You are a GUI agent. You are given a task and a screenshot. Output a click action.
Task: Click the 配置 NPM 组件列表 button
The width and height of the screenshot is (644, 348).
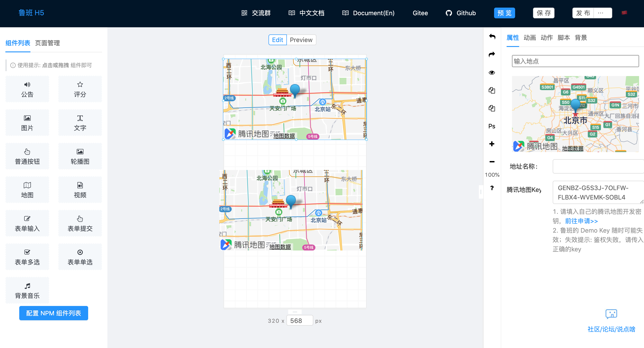53,313
